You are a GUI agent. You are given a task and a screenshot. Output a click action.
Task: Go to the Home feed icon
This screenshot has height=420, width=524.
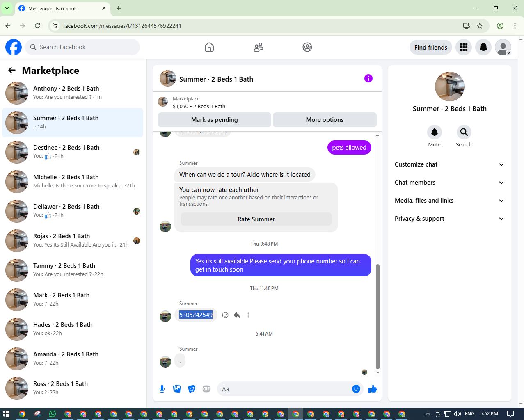[209, 47]
